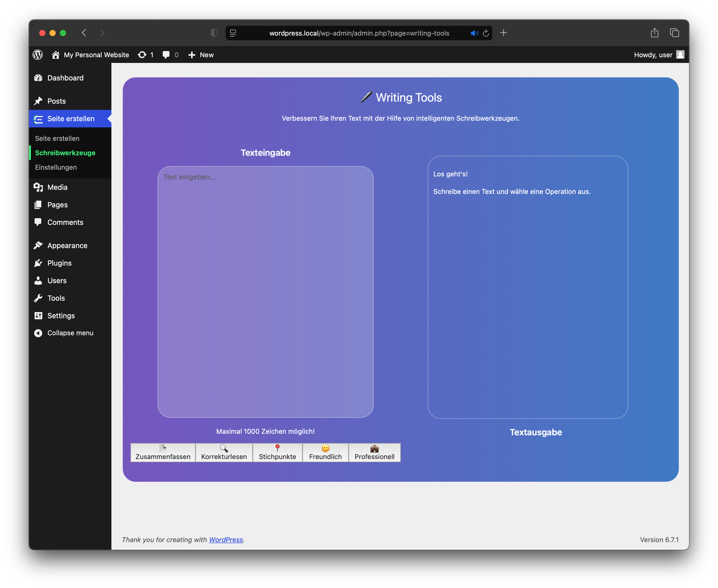Screen dimensions: 718x588
Task: Mute tab audio speaker icon
Action: tap(474, 33)
